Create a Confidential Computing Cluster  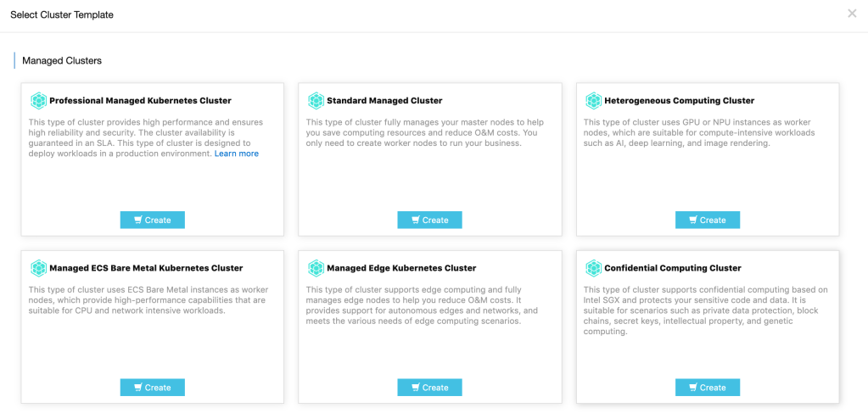tap(707, 388)
